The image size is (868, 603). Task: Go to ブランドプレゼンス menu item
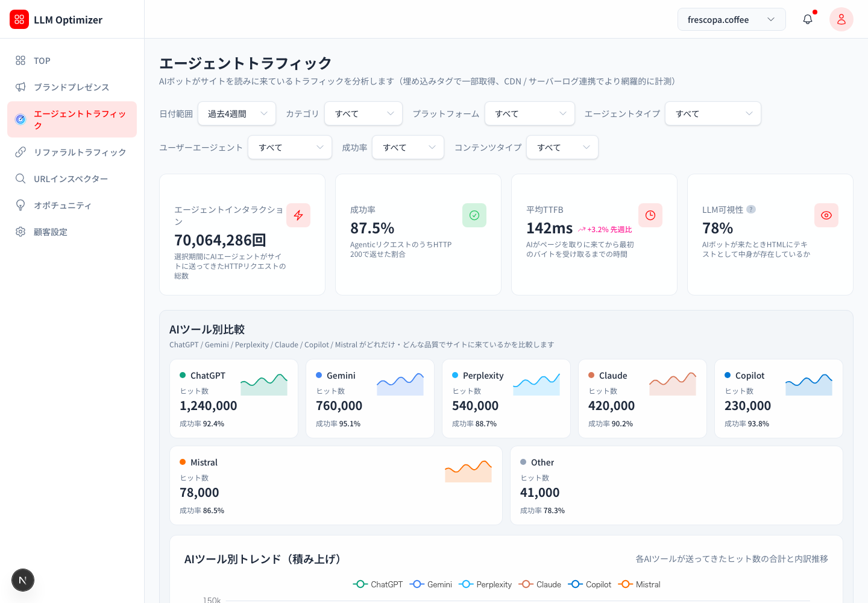tap(72, 87)
